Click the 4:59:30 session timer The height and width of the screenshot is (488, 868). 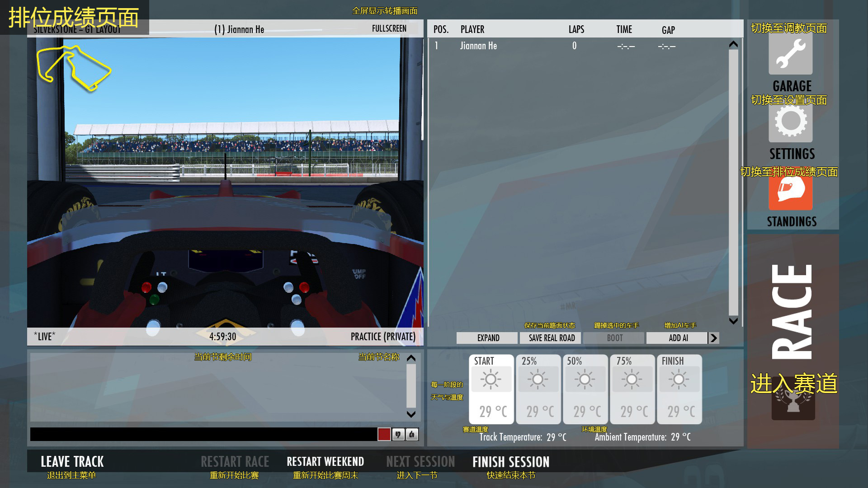(x=222, y=337)
